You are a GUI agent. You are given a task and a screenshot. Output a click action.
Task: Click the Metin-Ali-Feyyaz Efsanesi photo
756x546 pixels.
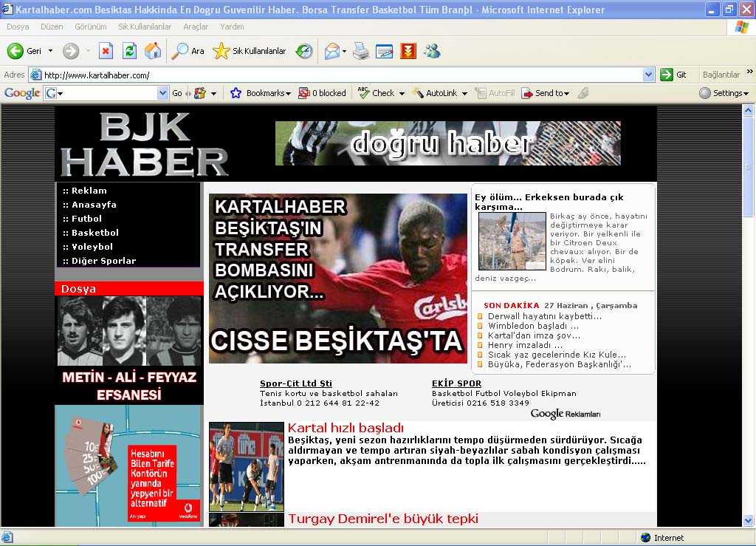pos(129,331)
